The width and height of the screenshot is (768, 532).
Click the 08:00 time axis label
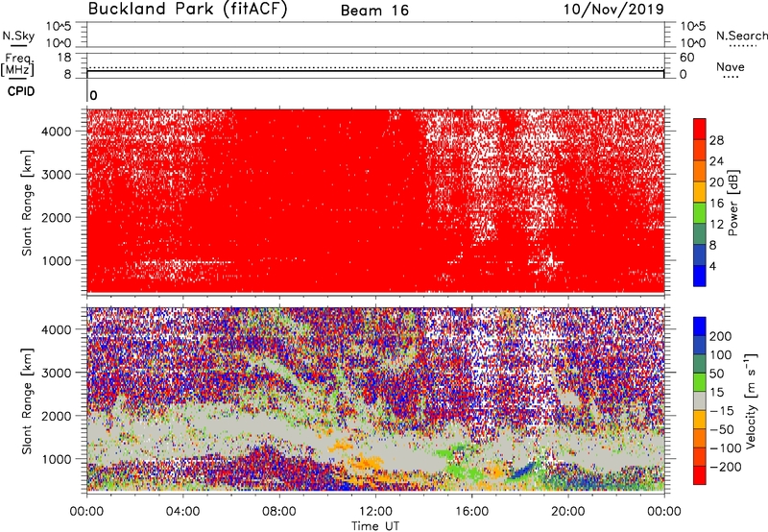pyautogui.click(x=279, y=512)
